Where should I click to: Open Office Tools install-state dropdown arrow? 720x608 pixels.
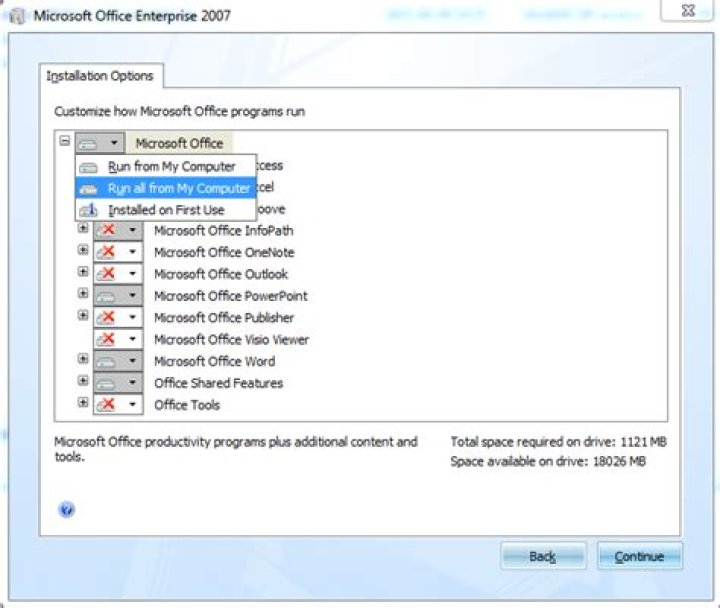(132, 405)
